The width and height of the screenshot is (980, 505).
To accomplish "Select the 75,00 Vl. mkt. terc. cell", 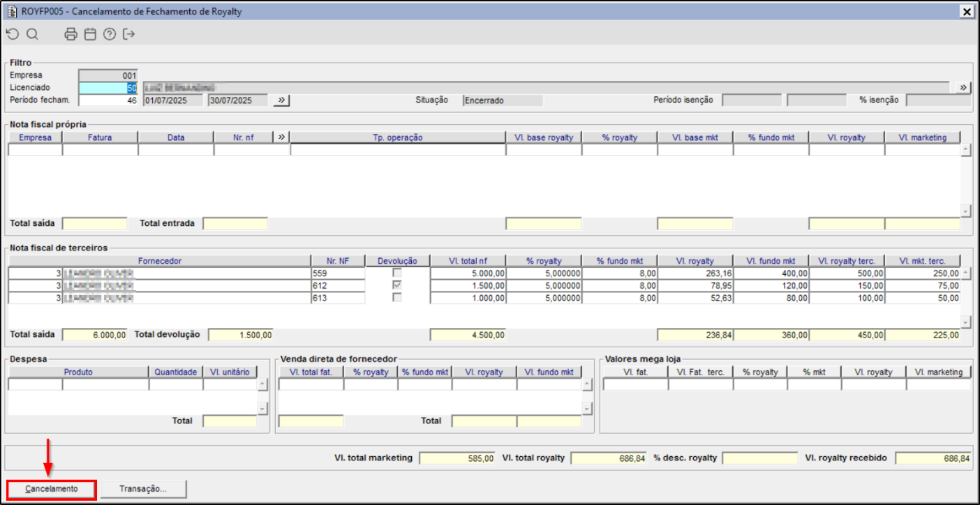I will click(923, 285).
